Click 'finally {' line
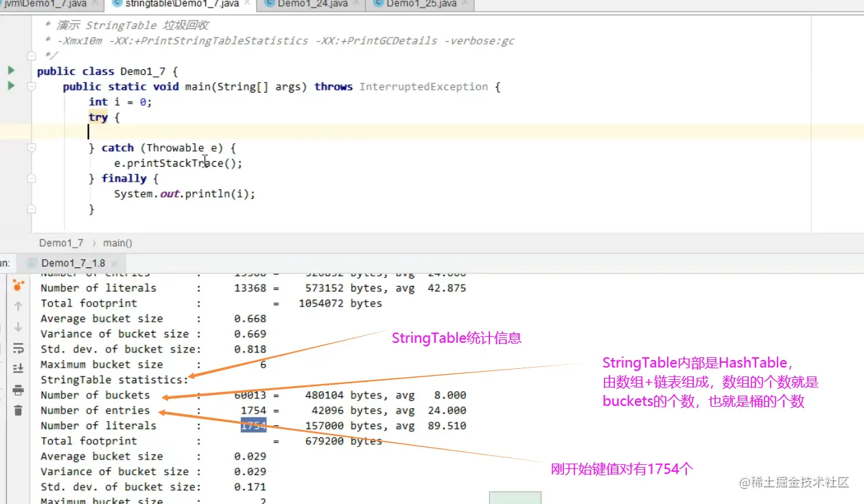The height and width of the screenshot is (504, 864). click(124, 178)
